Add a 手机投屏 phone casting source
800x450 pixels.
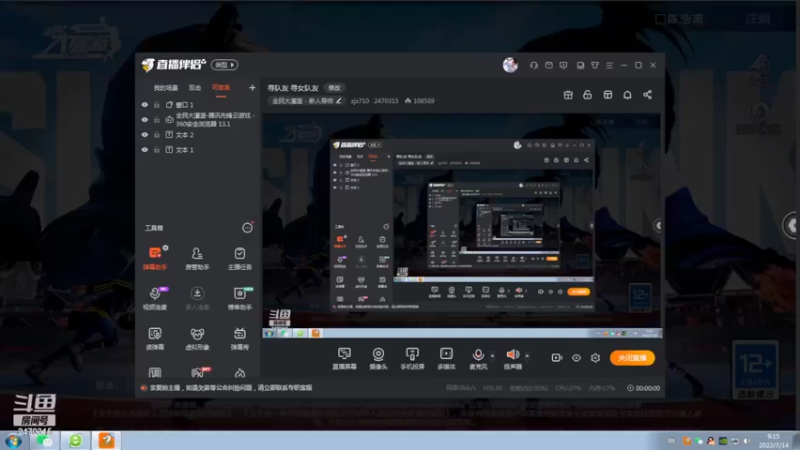point(412,358)
